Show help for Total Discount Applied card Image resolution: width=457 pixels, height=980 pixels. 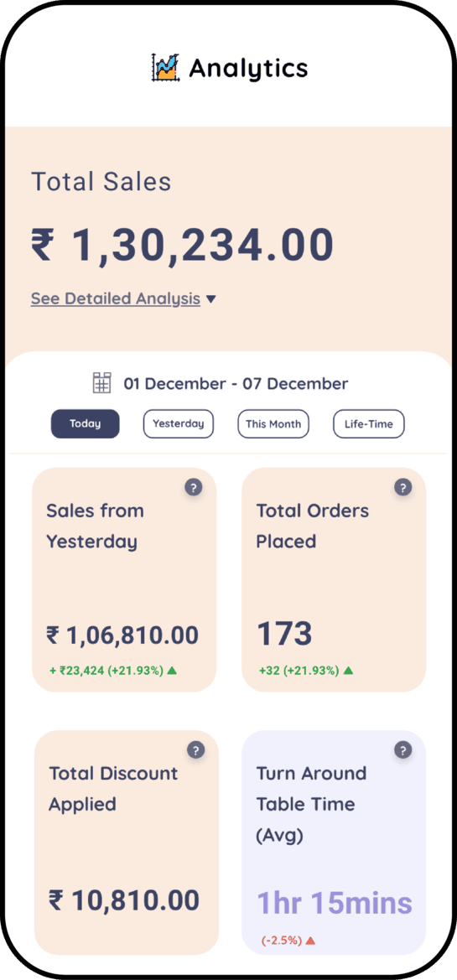tap(195, 750)
